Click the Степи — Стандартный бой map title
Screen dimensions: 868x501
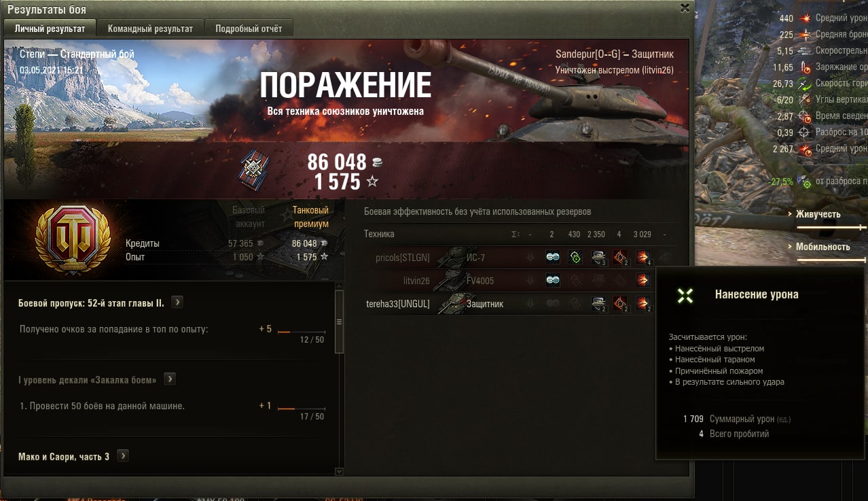77,54
